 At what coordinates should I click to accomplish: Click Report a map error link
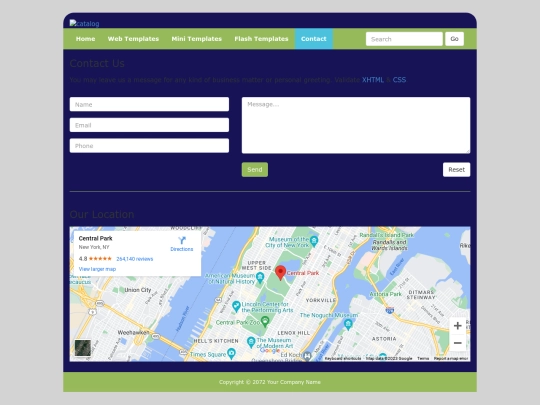(x=451, y=359)
